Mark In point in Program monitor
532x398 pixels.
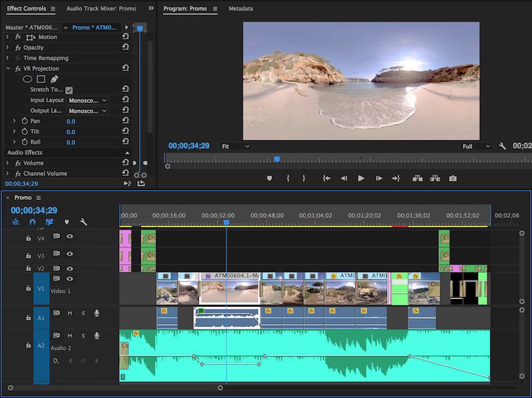[288, 178]
